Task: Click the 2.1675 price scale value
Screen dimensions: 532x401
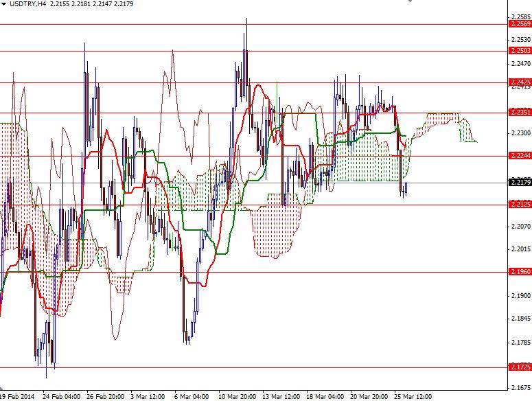Action: coord(521,387)
